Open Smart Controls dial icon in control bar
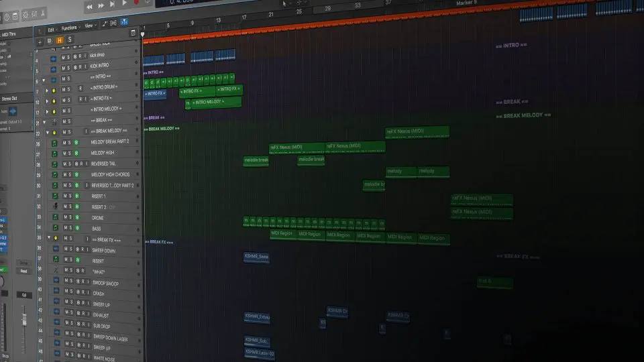644x362 pixels. [25, 15]
